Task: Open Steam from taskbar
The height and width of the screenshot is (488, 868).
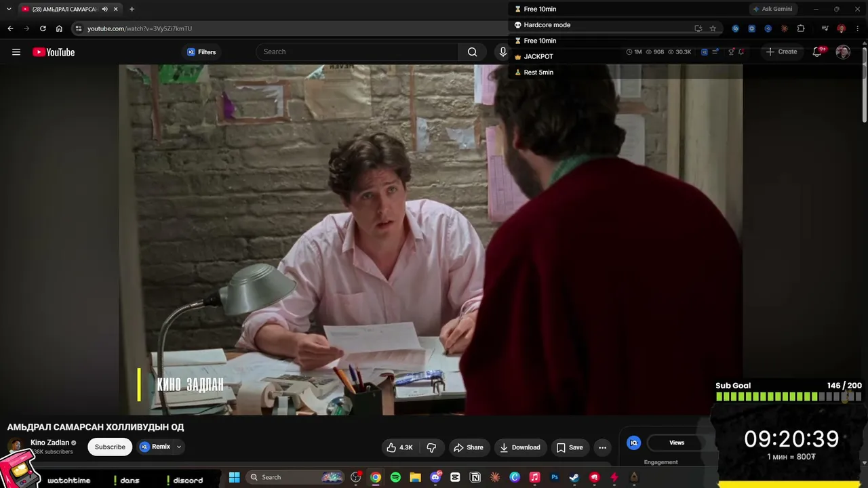Action: coord(574,477)
